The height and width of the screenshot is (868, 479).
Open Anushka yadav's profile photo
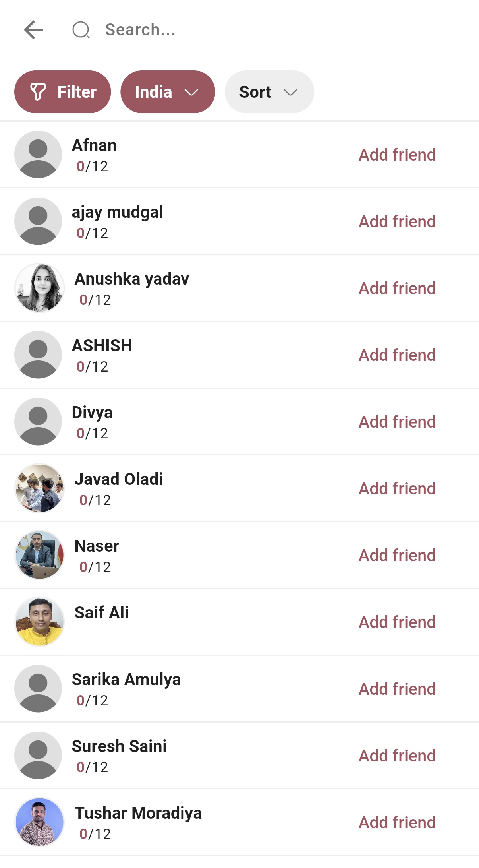tap(39, 288)
